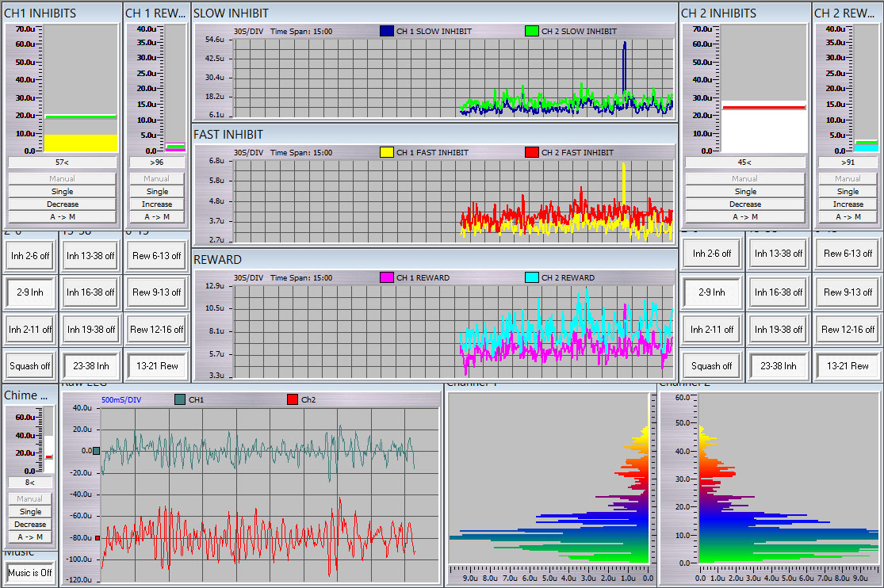884x588 pixels.
Task: Click A -> M in the CH 2 INHIBITS panel
Action: point(745,216)
